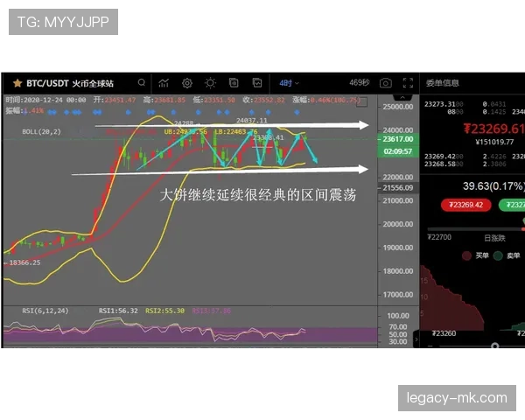The height and width of the screenshot is (420, 525).
Task: Toggle the 卖单 legend circle
Action: 498,255
